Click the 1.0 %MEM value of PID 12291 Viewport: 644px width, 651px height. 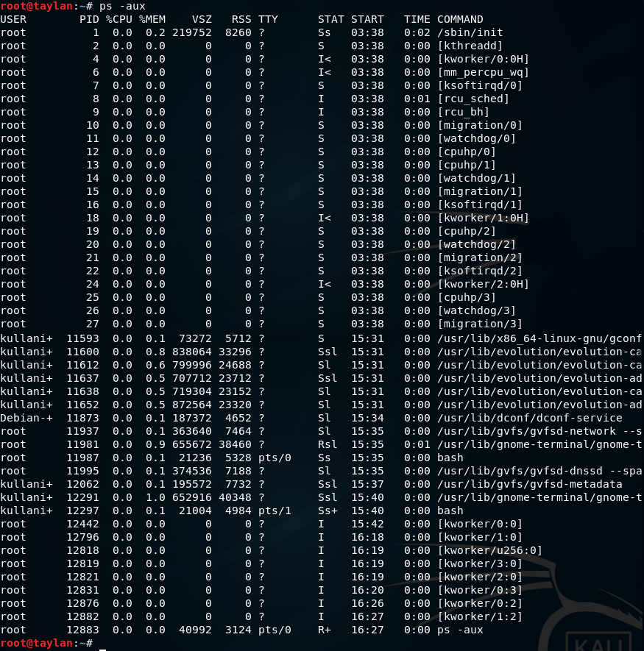tap(155, 498)
